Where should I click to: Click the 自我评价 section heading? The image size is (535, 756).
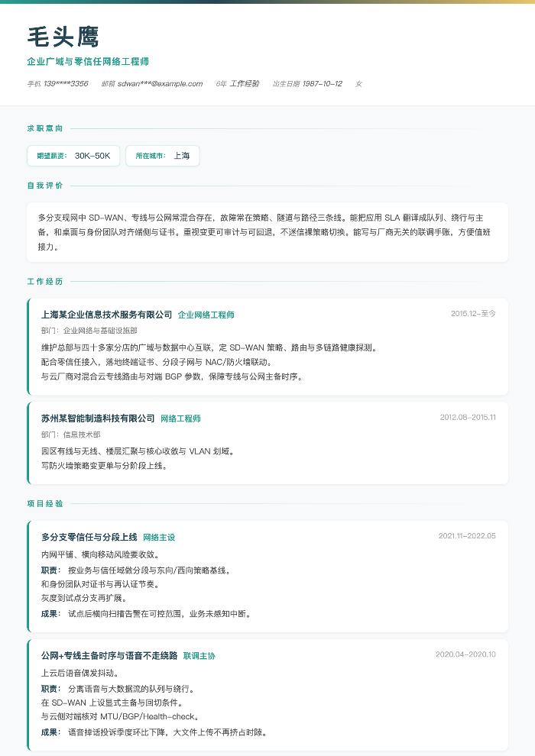[x=45, y=185]
